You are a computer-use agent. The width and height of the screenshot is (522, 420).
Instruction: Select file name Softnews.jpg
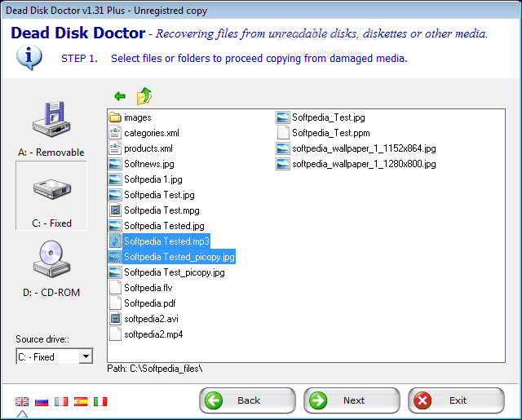(149, 164)
